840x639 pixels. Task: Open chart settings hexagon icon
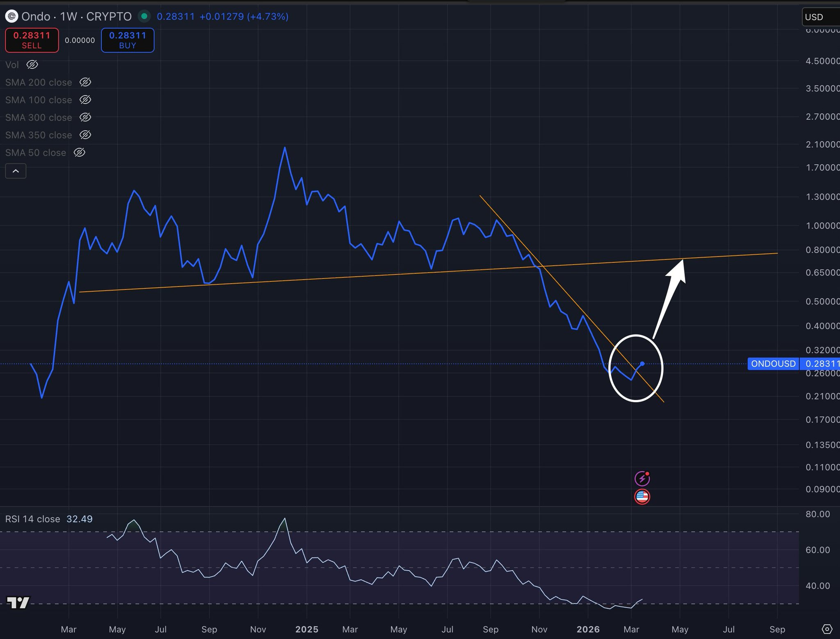click(827, 629)
